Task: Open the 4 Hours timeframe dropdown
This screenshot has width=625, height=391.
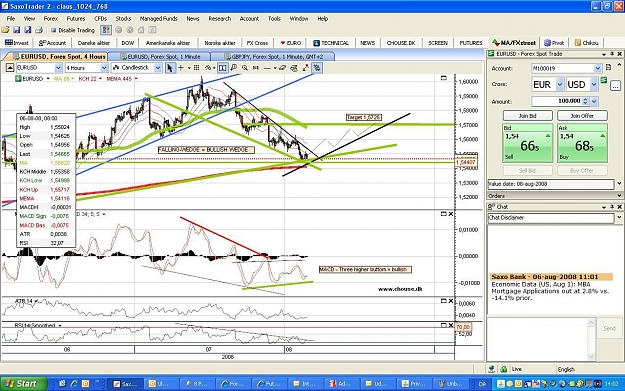Action: [x=104, y=68]
